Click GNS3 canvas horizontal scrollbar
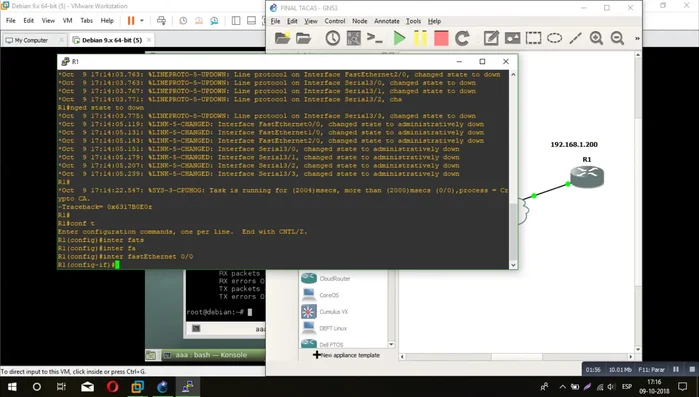The image size is (699, 397). coord(517,356)
